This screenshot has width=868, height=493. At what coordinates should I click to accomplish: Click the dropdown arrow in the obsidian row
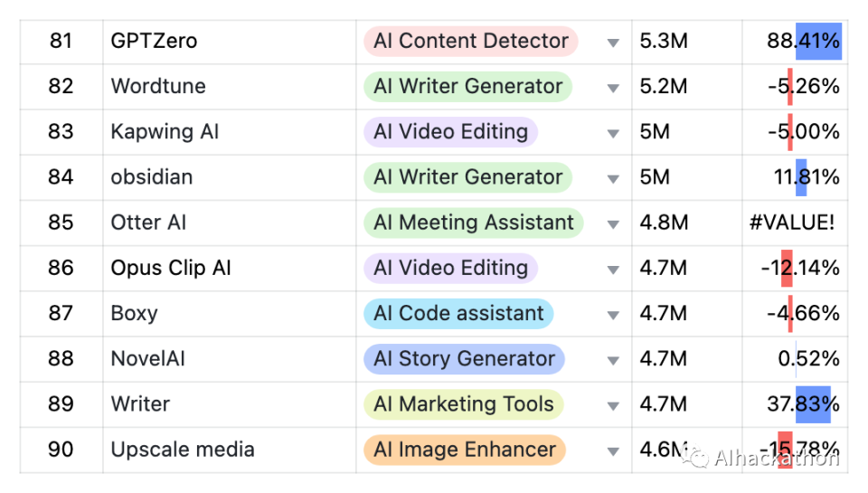click(x=613, y=178)
